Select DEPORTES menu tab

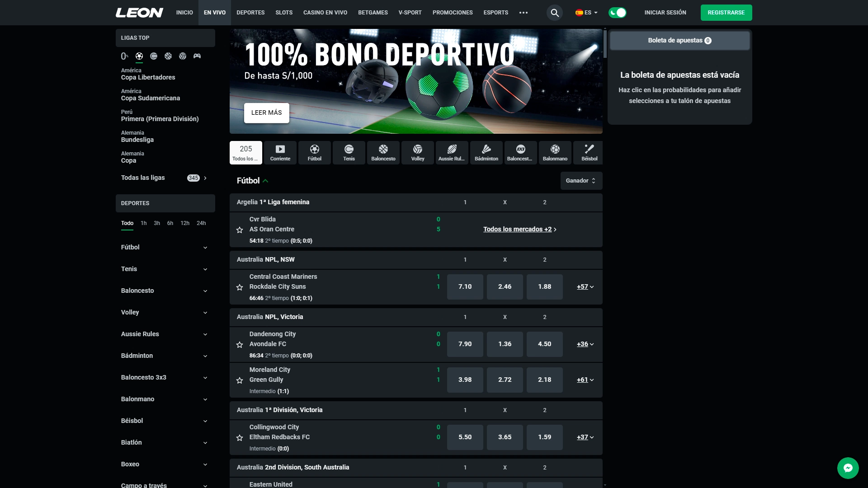tap(249, 13)
